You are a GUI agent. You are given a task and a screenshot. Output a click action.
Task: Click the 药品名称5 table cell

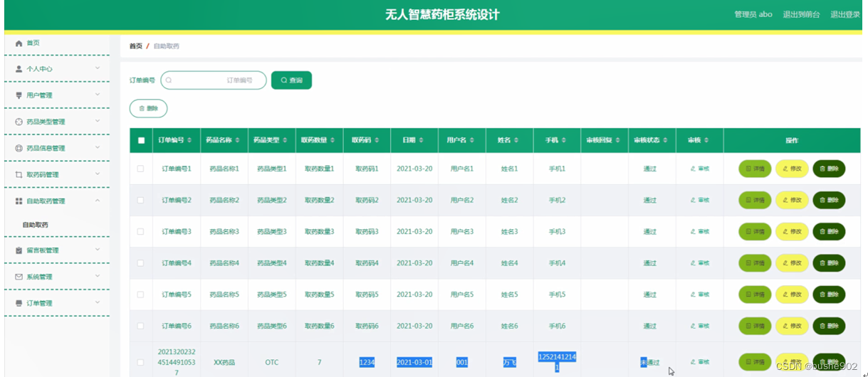tap(224, 294)
